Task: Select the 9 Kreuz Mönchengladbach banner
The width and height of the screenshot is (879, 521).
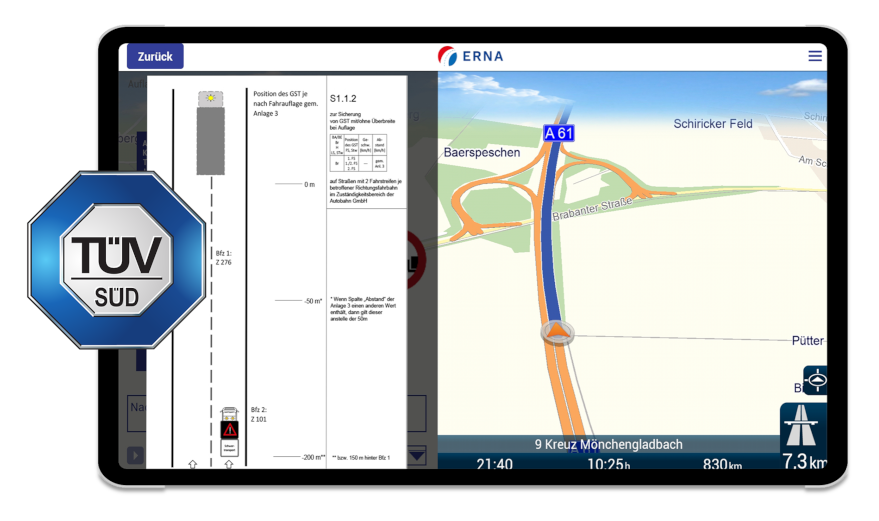Action: click(608, 444)
